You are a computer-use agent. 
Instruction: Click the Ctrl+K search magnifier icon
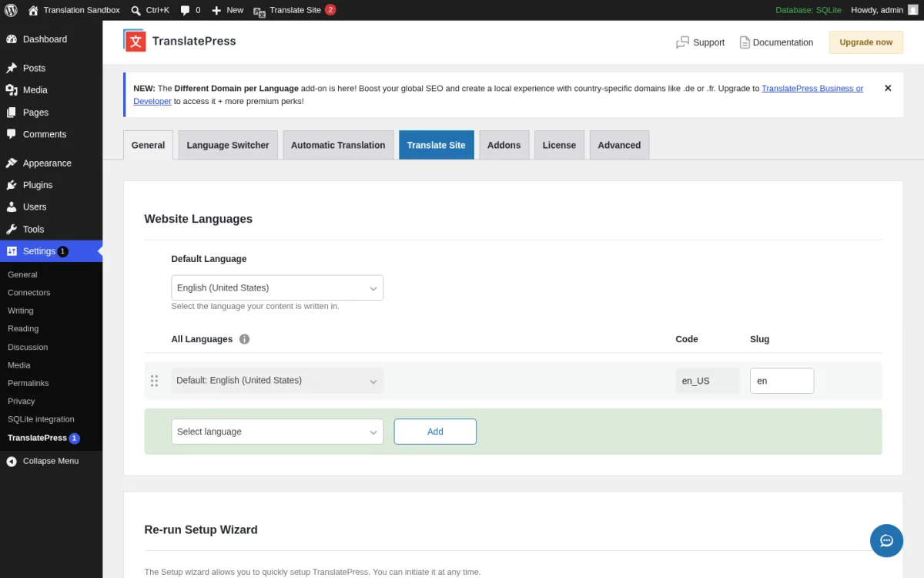pyautogui.click(x=136, y=10)
